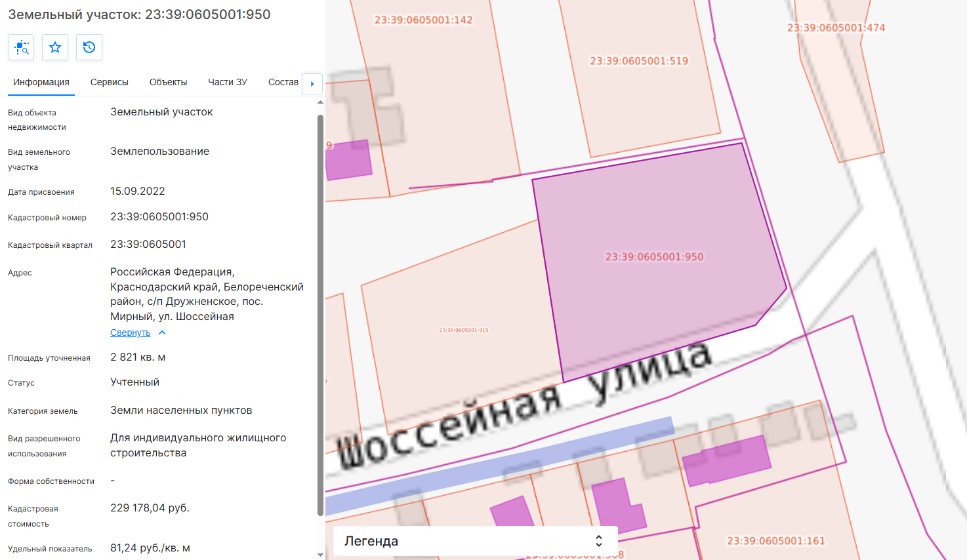Image resolution: width=967 pixels, height=560 pixels.
Task: Select parcel 23:39:0605001:915 on the map
Action: (464, 330)
